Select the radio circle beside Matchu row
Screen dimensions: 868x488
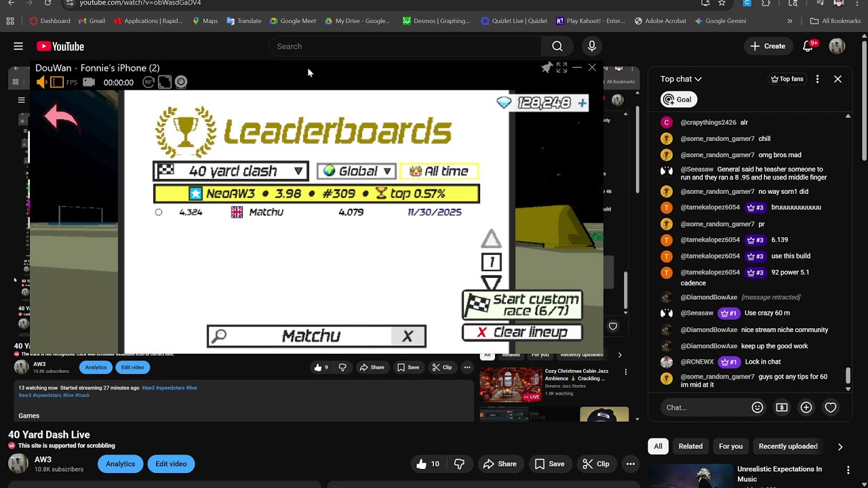click(x=159, y=212)
